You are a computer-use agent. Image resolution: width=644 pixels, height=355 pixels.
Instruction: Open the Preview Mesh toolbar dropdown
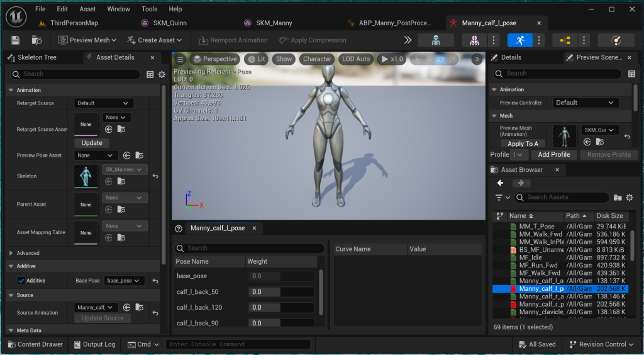point(87,40)
